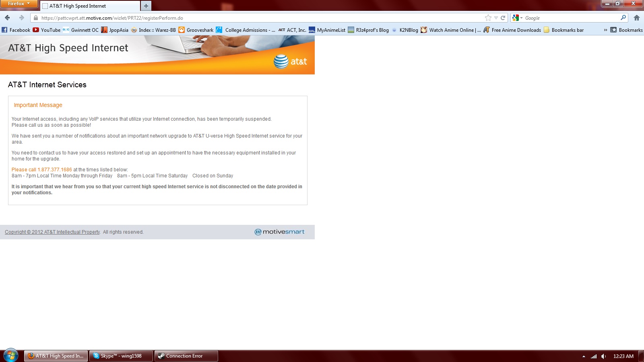Switch to the Skype taskbar window
Viewport: 644px width, 362px height.
point(121,356)
